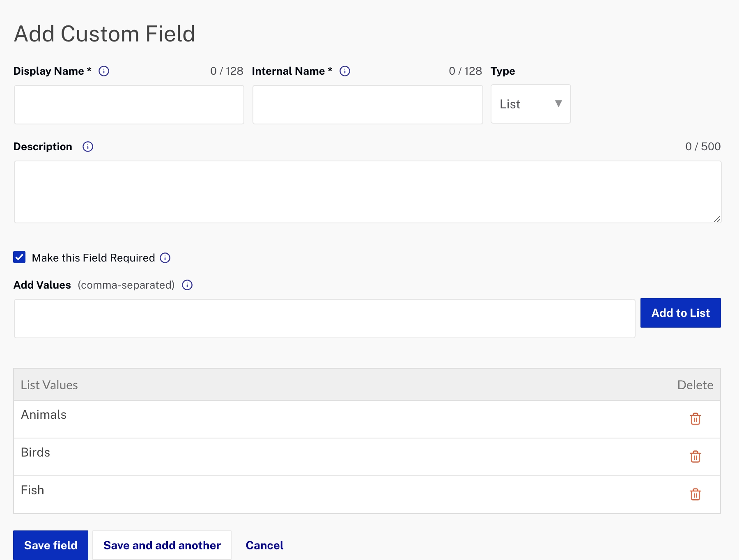Click the Description textarea resize handle
Image resolution: width=739 pixels, height=560 pixels.
point(718,218)
